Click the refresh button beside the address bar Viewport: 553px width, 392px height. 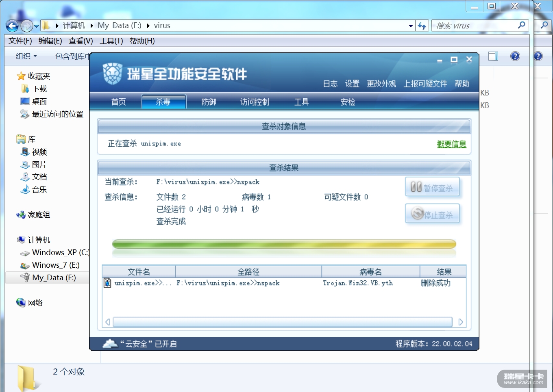click(422, 26)
